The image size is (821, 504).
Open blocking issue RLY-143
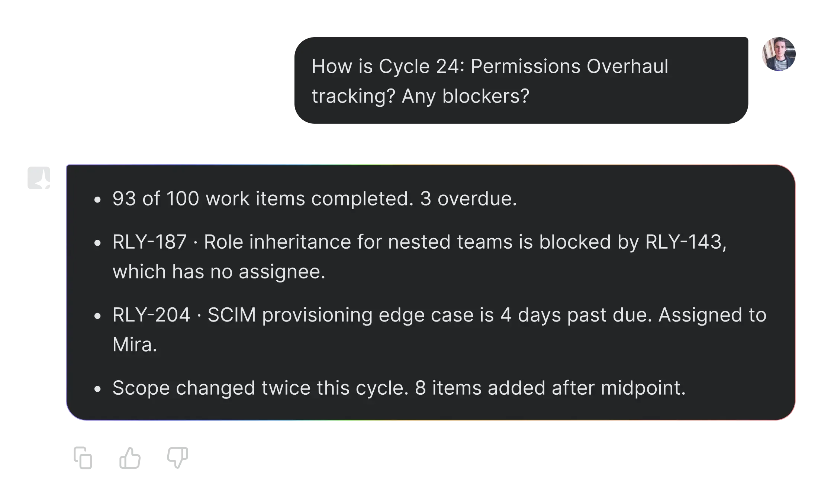click(x=683, y=242)
